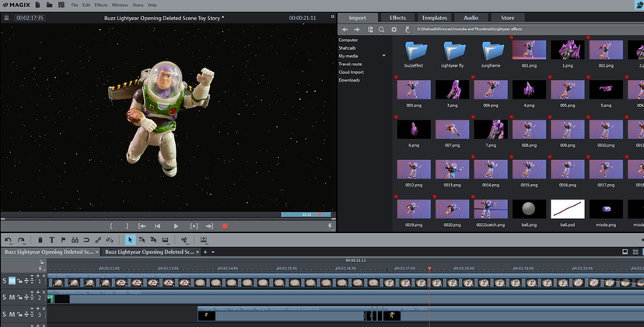Open the Templates tab

(x=434, y=17)
